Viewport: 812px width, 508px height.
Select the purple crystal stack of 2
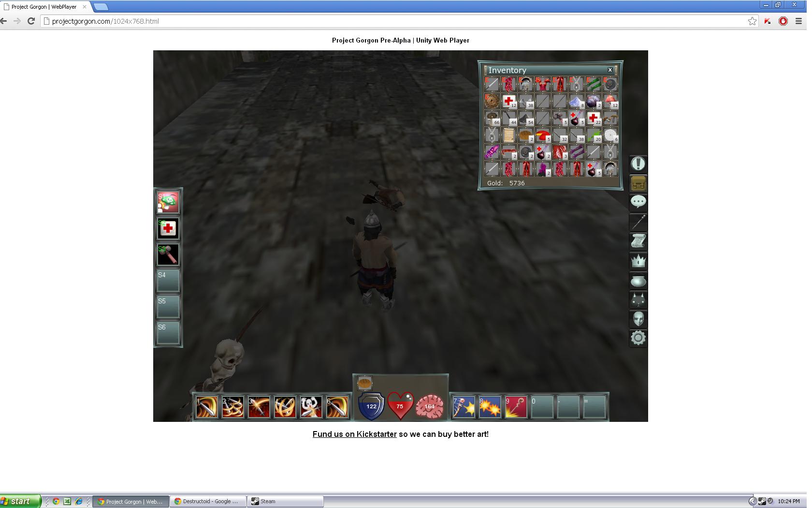point(542,169)
